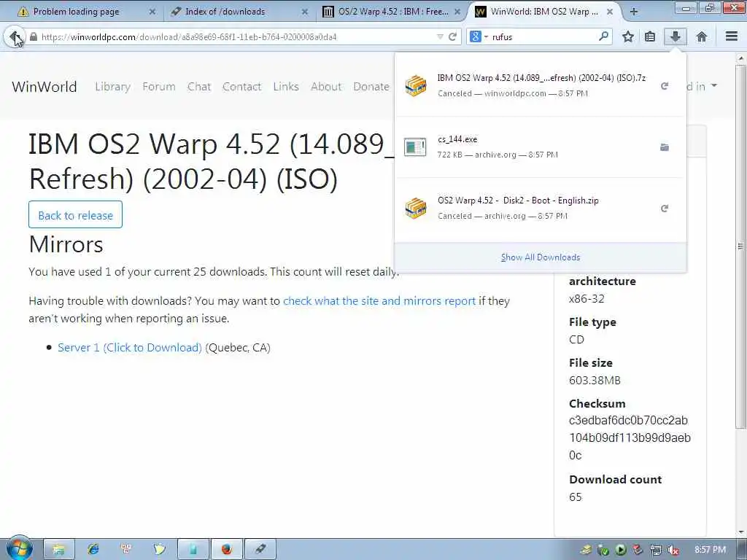Click the 8:57 PM taskbar clock

point(710,550)
